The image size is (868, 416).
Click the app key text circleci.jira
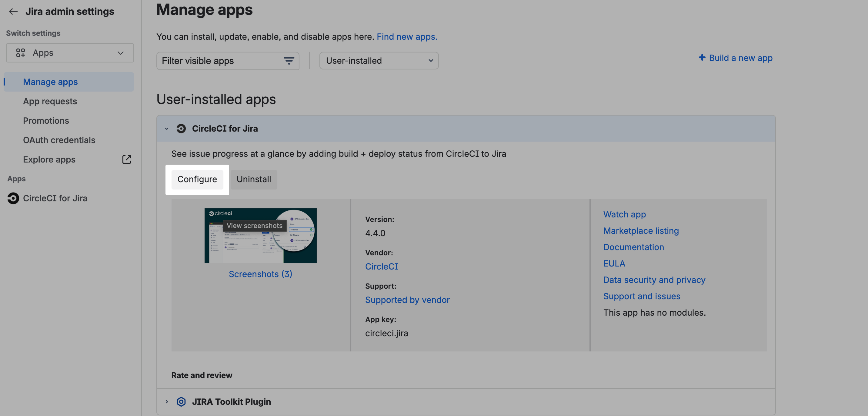coord(386,333)
